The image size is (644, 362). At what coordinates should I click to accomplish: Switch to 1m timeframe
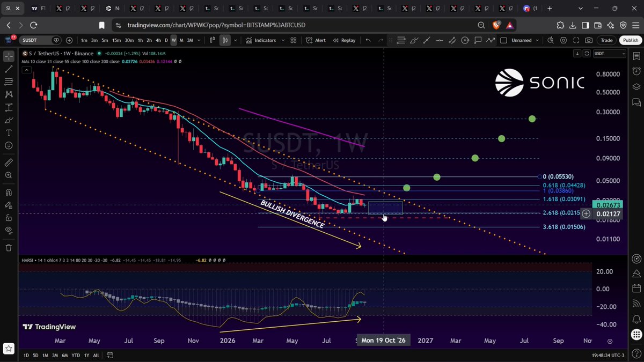84,40
